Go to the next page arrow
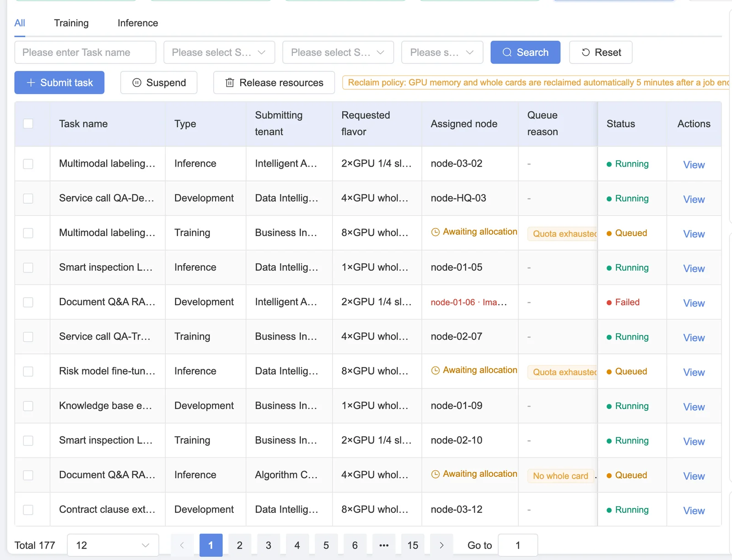732x560 pixels. (441, 545)
